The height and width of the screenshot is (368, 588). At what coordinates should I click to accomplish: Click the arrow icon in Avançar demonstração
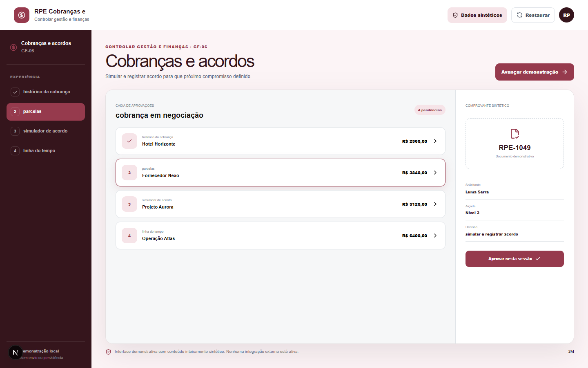tap(565, 72)
